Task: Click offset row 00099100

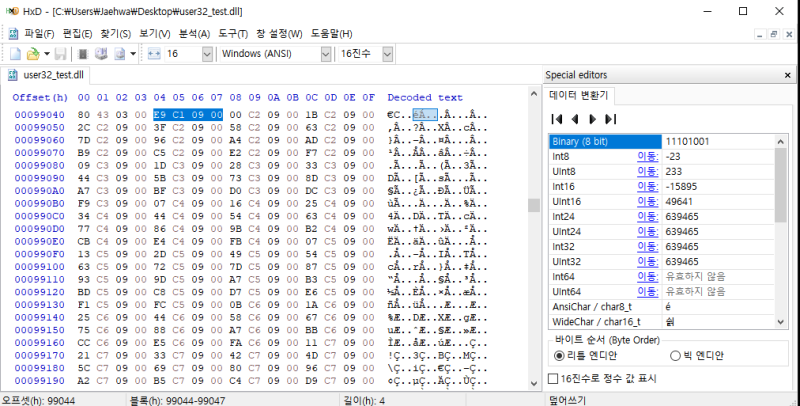Action: click(40, 267)
